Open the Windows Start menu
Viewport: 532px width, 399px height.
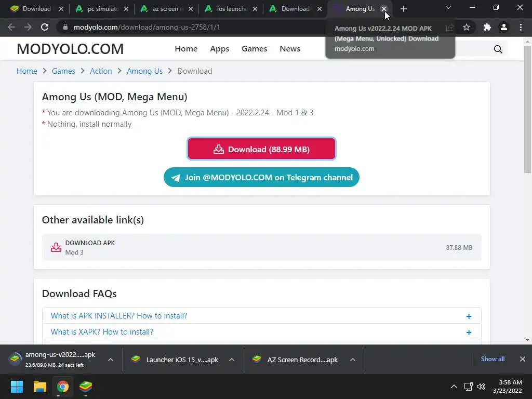click(17, 387)
